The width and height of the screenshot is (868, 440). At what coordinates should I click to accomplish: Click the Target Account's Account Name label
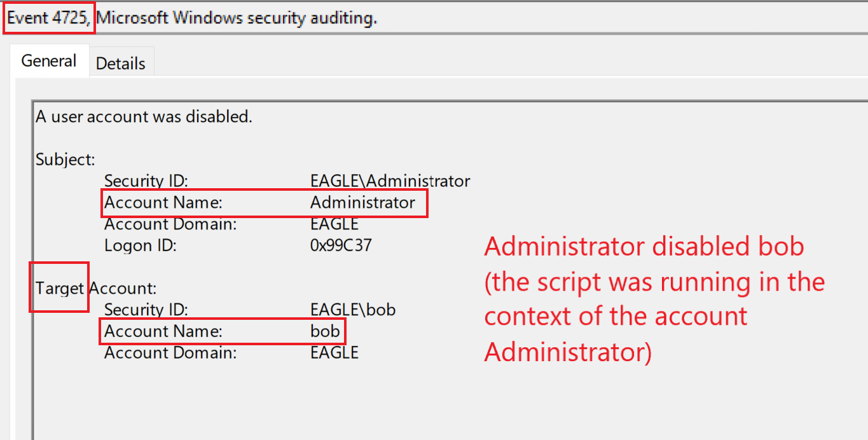point(163,331)
